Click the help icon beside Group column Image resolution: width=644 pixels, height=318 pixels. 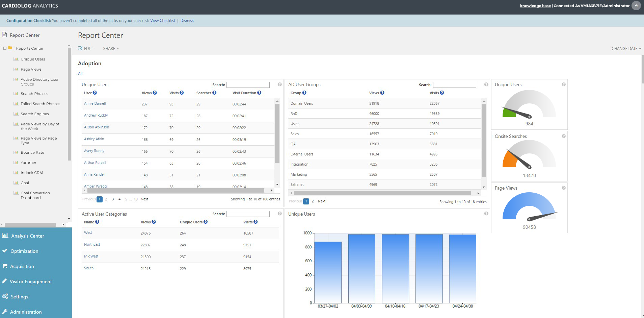pos(304,93)
